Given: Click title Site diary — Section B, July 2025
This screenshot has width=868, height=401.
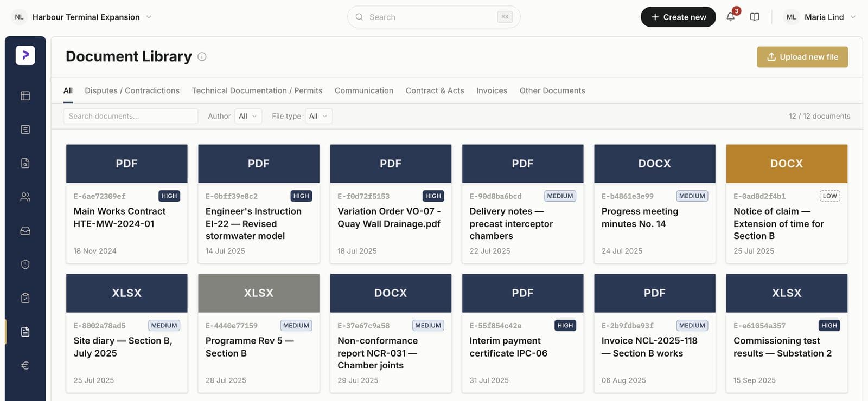Looking at the screenshot, I should pos(123,347).
